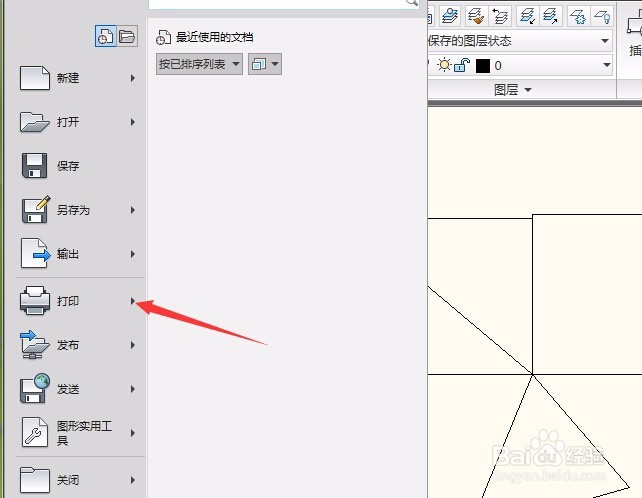The image size is (642, 498).
Task: Click the change to current layer icon
Action: click(527, 16)
